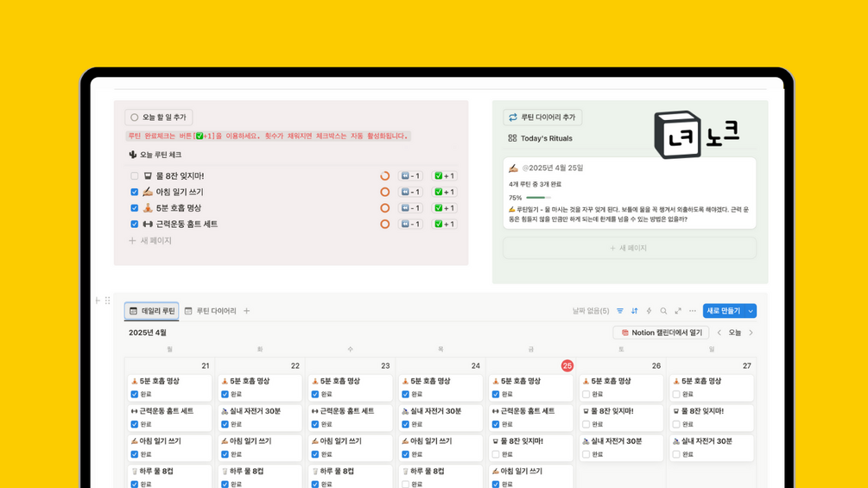The width and height of the screenshot is (868, 488).
Task: Uncheck the 5분 호흡 명상 routine checkbox
Action: point(135,208)
